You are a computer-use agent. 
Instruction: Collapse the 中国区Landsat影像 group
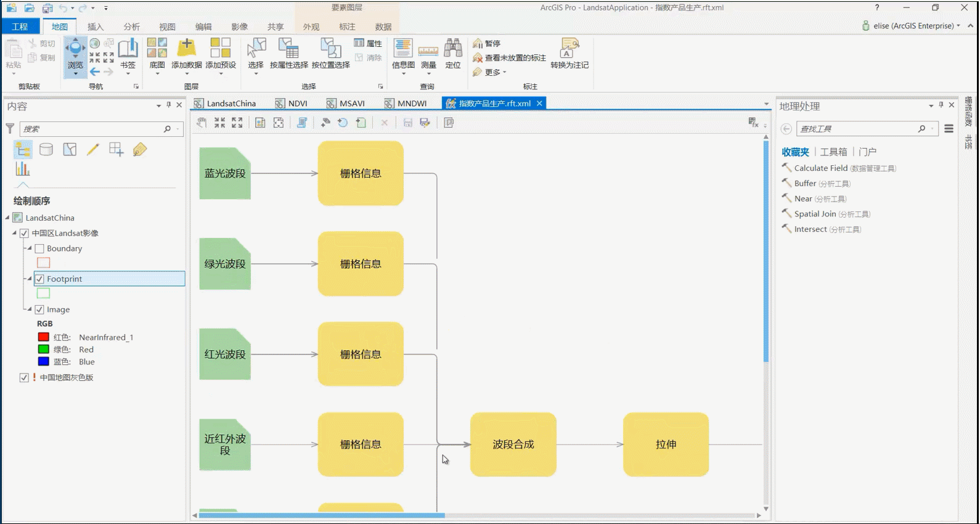coord(14,233)
